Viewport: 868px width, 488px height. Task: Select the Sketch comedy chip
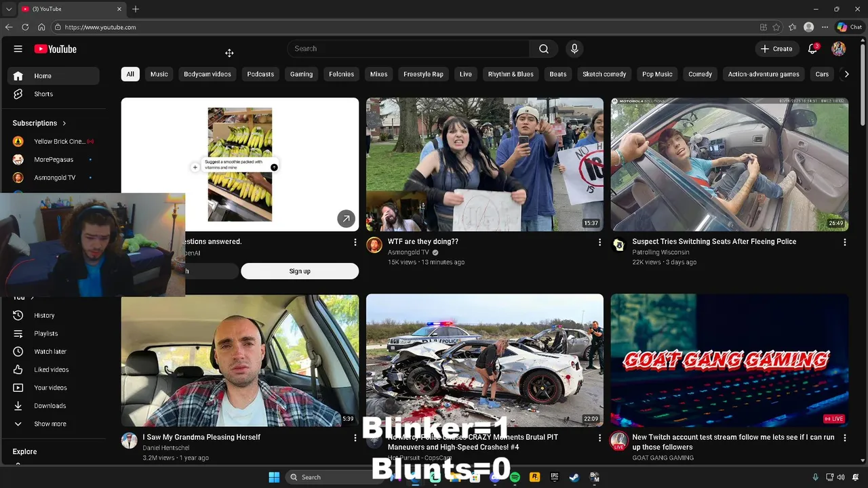(604, 74)
